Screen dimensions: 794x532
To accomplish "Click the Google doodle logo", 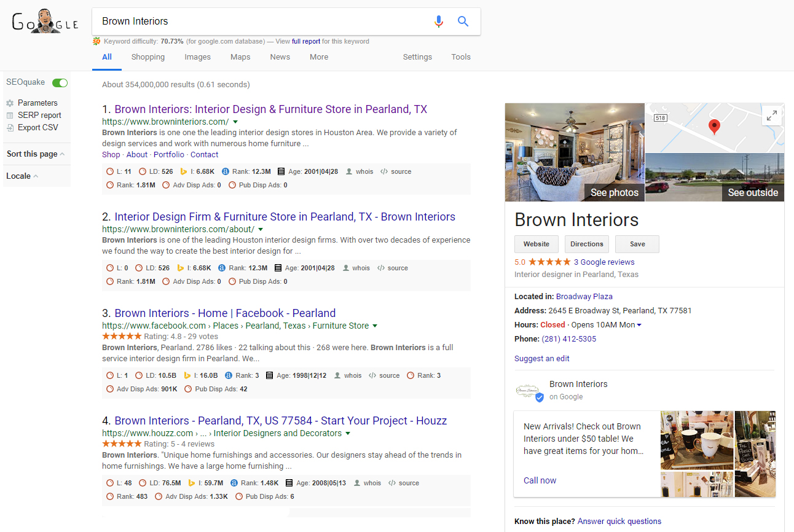I will tap(45, 22).
